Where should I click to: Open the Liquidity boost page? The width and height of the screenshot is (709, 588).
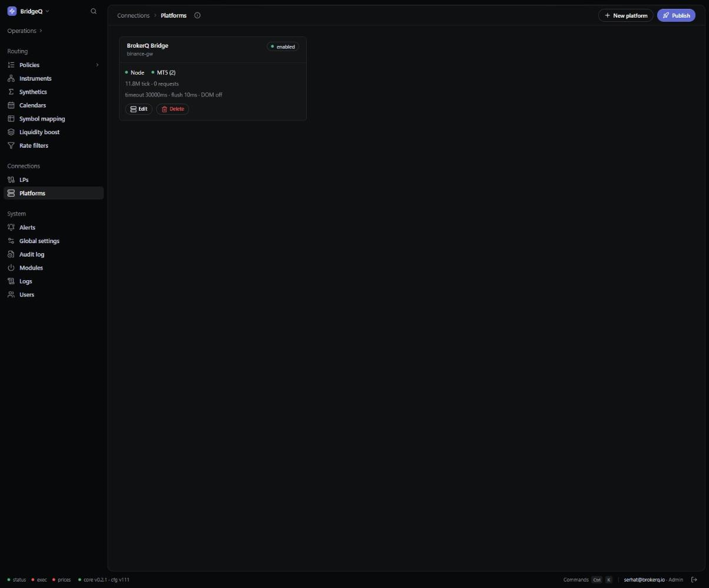click(54, 132)
